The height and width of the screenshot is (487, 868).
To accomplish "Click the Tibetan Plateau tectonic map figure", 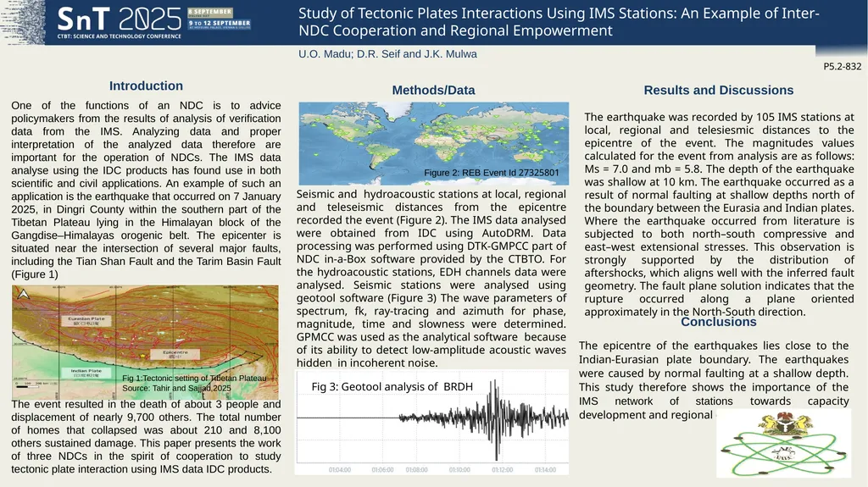I will [145, 342].
